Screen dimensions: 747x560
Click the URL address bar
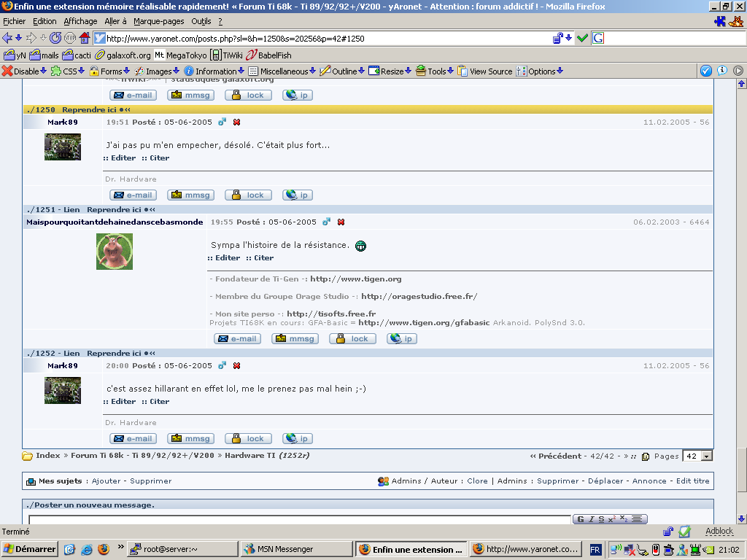pos(322,39)
